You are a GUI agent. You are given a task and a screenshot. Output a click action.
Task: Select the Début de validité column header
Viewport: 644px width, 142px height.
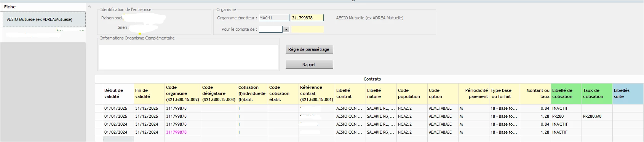click(118, 94)
